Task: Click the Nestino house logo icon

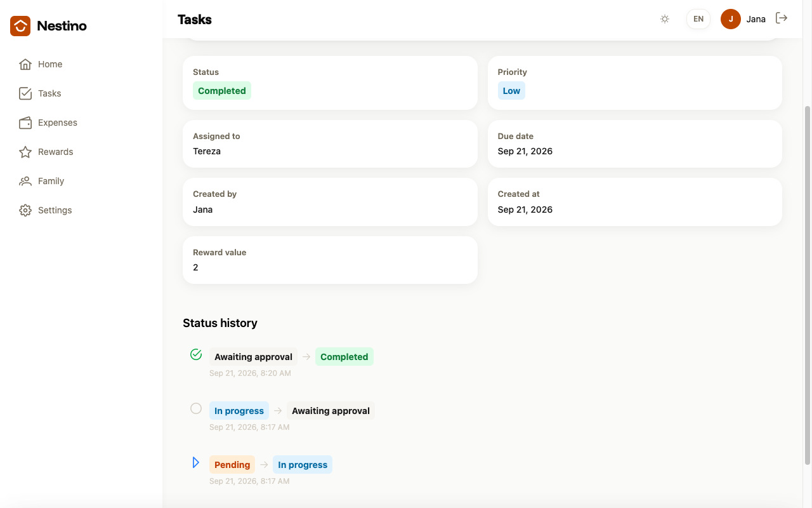Action: (x=20, y=26)
